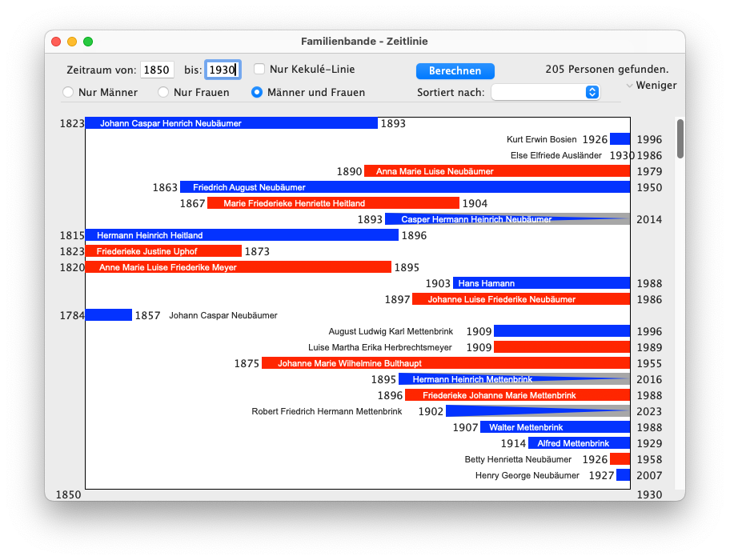
Task: Click Hermann Heinrich Heitland's blue bar
Action: tap(242, 235)
